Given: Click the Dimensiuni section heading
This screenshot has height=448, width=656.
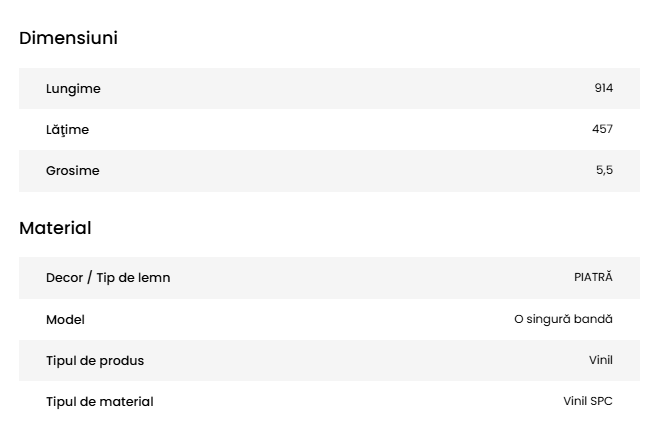Looking at the screenshot, I should tap(68, 38).
